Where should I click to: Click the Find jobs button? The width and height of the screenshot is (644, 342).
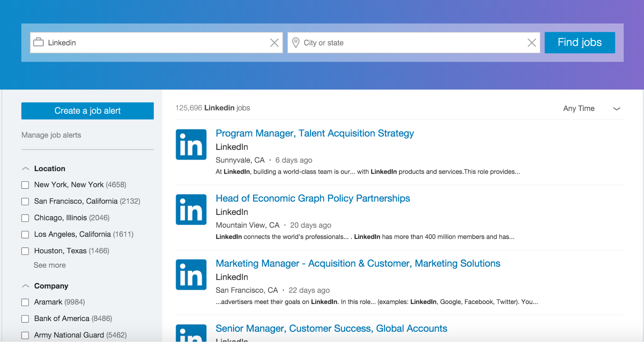pos(580,42)
